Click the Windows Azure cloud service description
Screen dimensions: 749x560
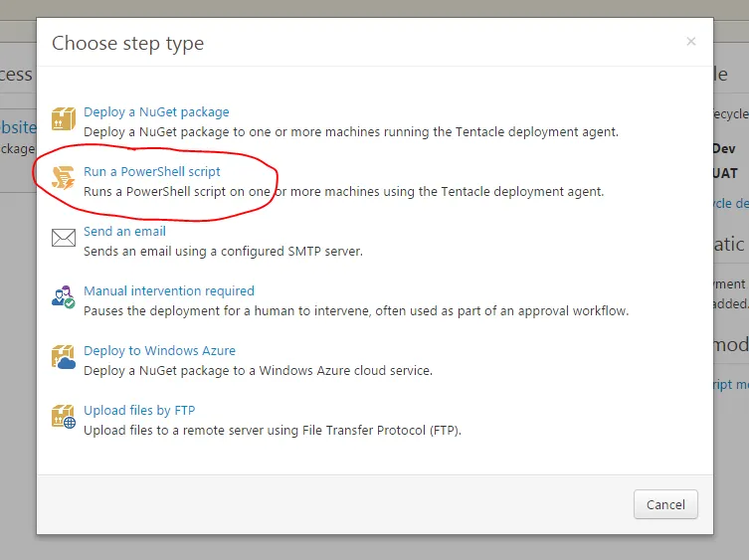258,370
